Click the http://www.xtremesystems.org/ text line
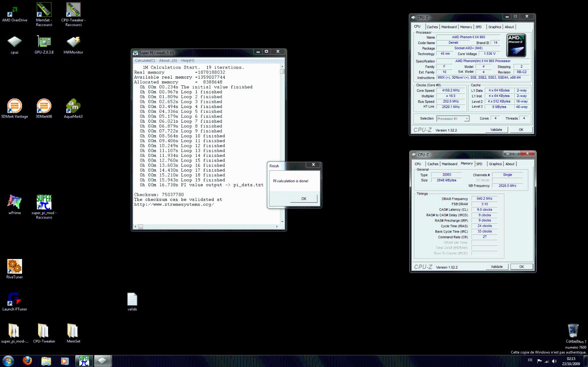Viewport: 588px width, 367px height. click(174, 205)
